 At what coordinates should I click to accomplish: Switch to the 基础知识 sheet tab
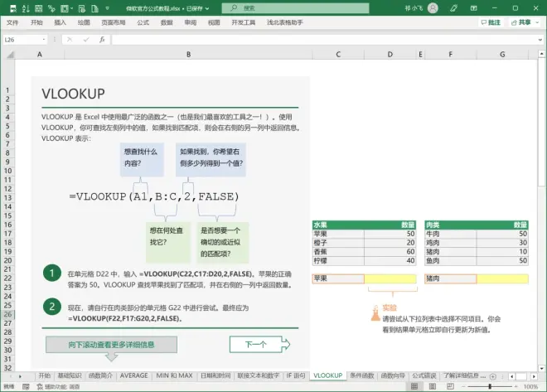click(70, 375)
